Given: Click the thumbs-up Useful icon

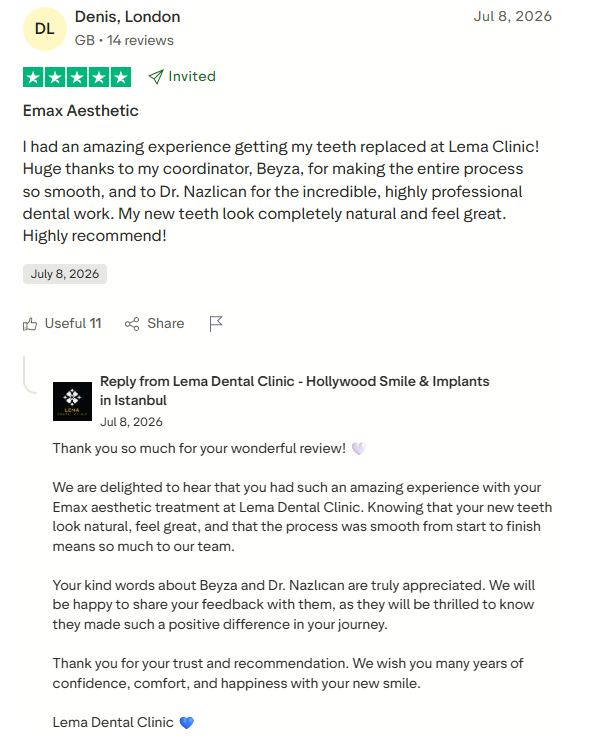Looking at the screenshot, I should (x=30, y=324).
